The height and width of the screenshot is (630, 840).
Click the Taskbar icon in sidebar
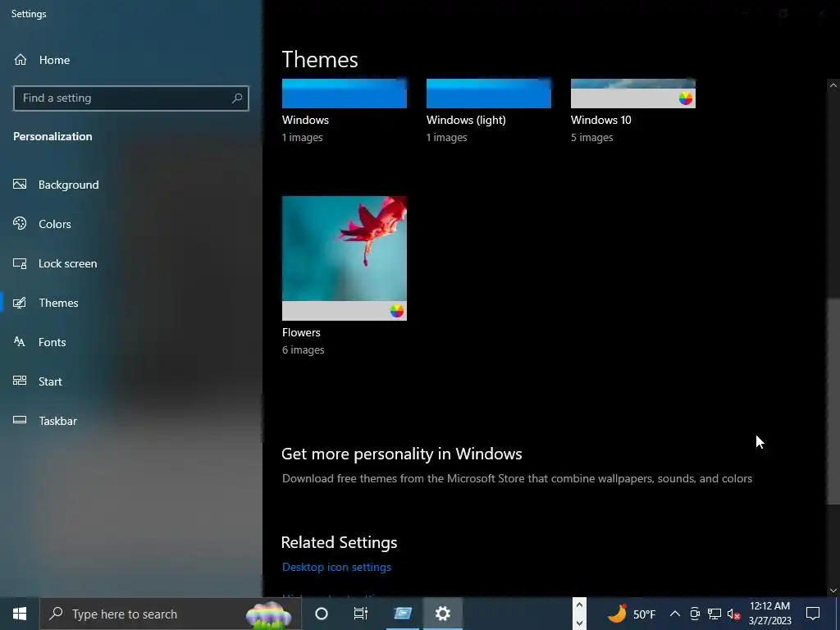tap(20, 420)
